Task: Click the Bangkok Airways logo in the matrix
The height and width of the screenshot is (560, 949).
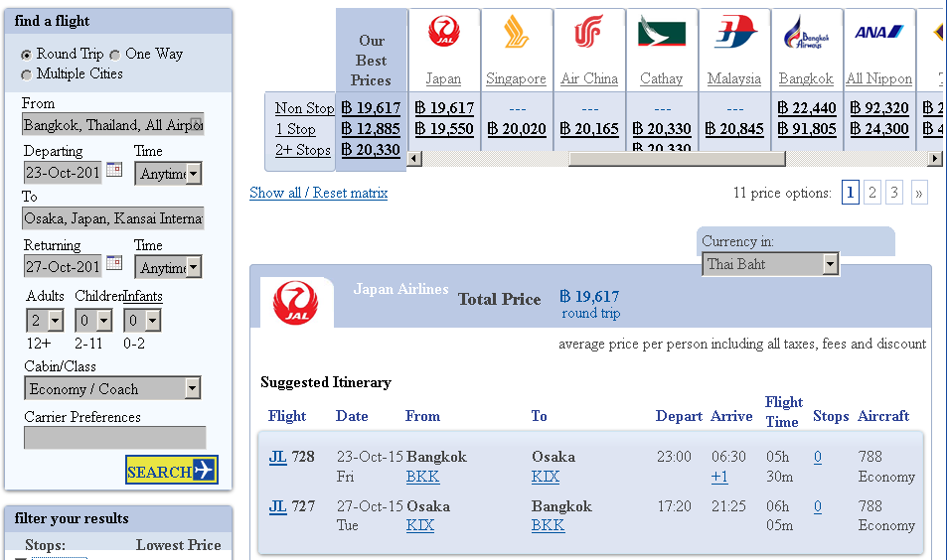Action: coord(806,33)
